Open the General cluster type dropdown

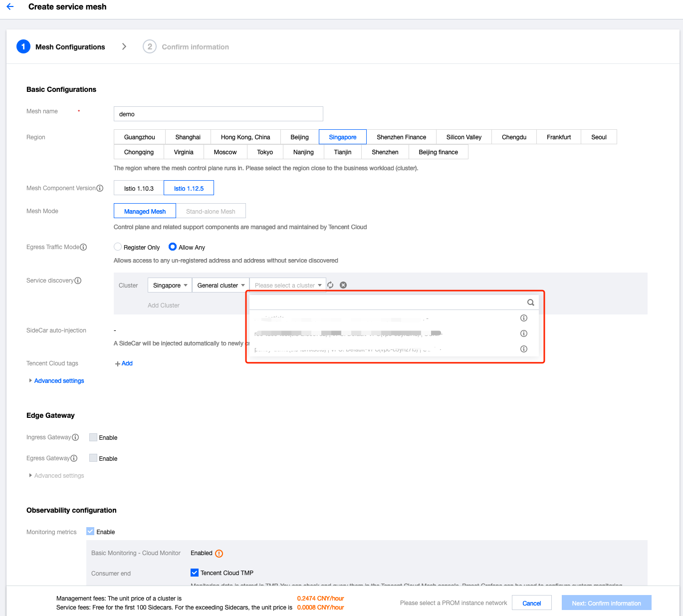(221, 286)
